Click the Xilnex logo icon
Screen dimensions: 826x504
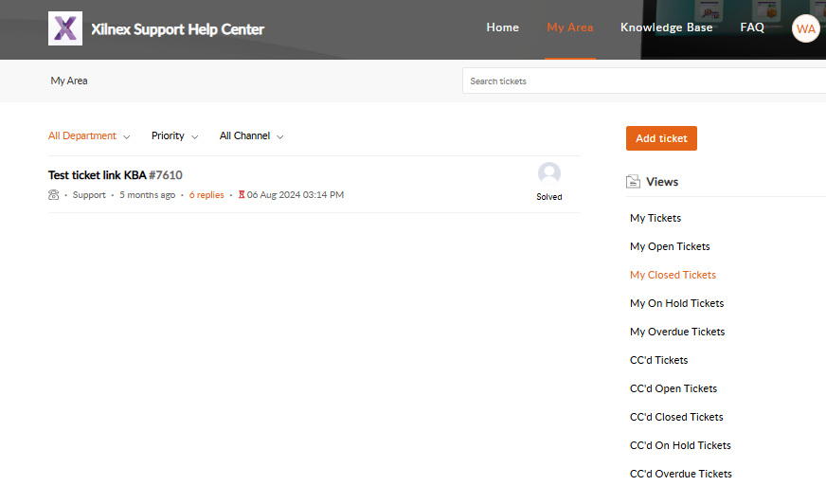pos(65,28)
